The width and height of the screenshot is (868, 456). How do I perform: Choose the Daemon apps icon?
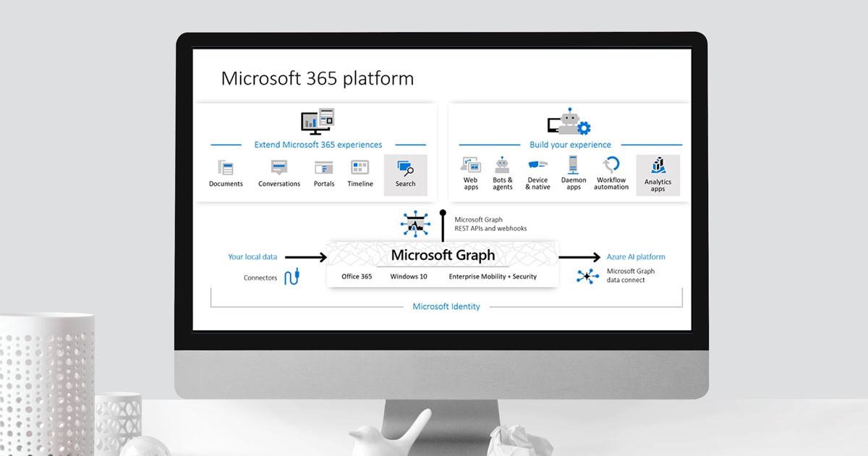[x=574, y=164]
